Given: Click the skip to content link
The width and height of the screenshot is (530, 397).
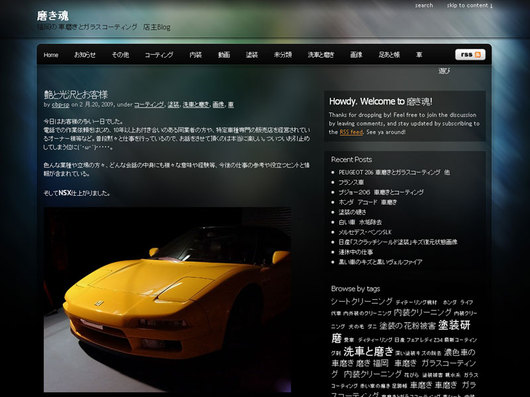Looking at the screenshot, I should coord(469,5).
